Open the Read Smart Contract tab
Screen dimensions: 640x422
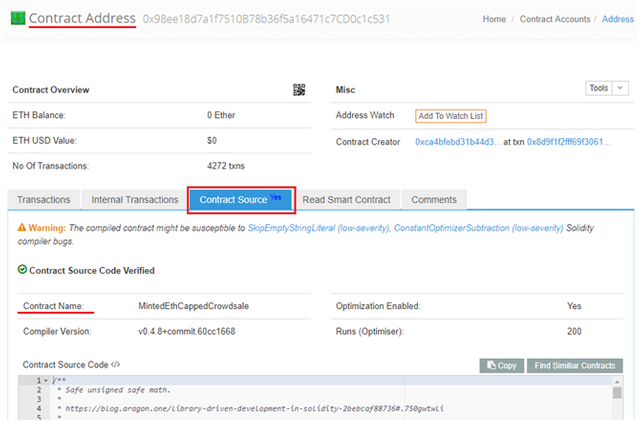[x=346, y=200]
